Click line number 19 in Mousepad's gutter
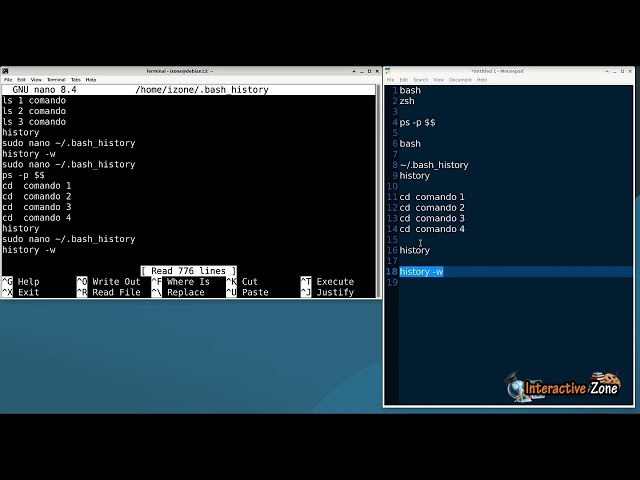Image resolution: width=640 pixels, height=480 pixels. [x=392, y=282]
